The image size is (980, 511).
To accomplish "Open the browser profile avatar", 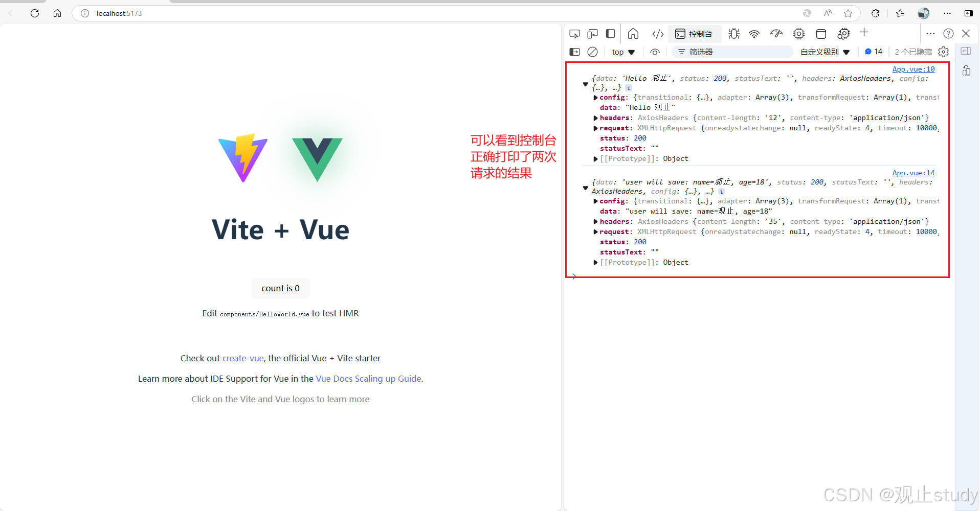I will tap(924, 13).
